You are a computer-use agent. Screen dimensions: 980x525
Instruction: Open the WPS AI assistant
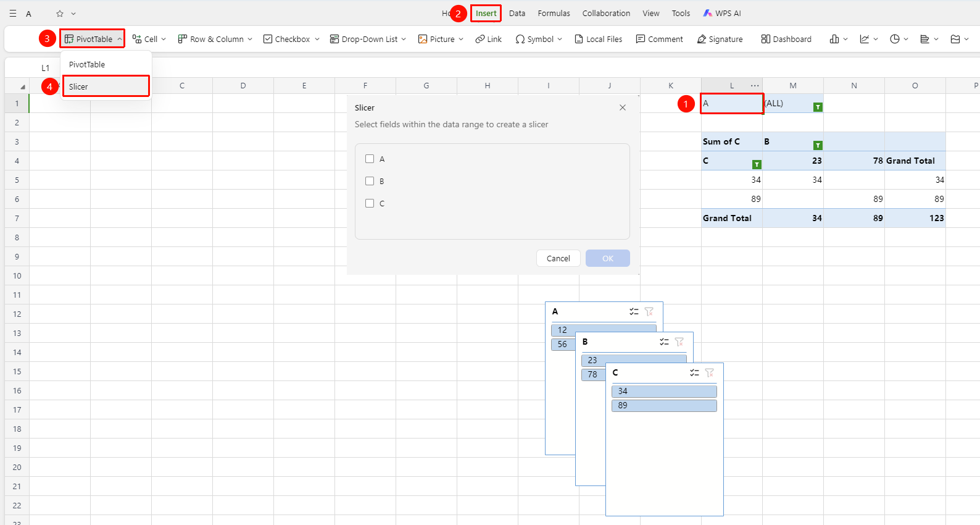tap(722, 13)
